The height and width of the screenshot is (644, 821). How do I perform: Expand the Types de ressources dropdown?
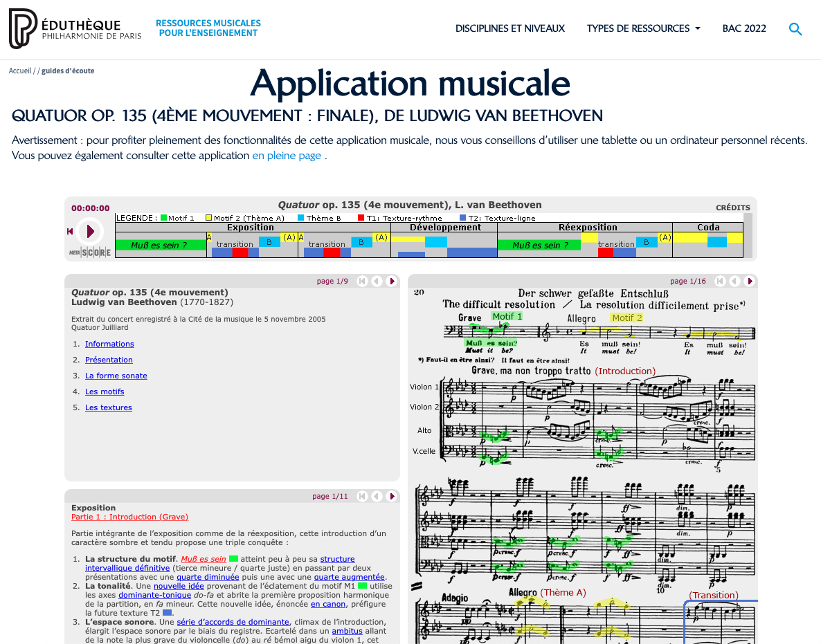(643, 28)
